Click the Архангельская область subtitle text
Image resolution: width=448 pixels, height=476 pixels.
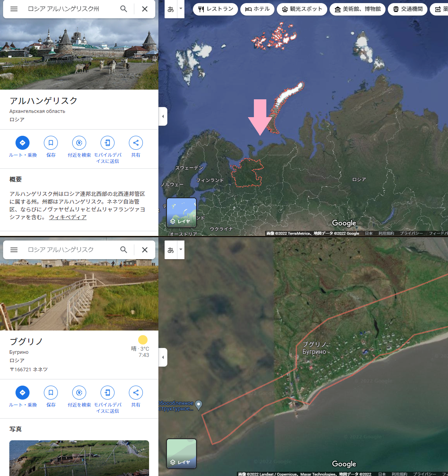pyautogui.click(x=37, y=111)
